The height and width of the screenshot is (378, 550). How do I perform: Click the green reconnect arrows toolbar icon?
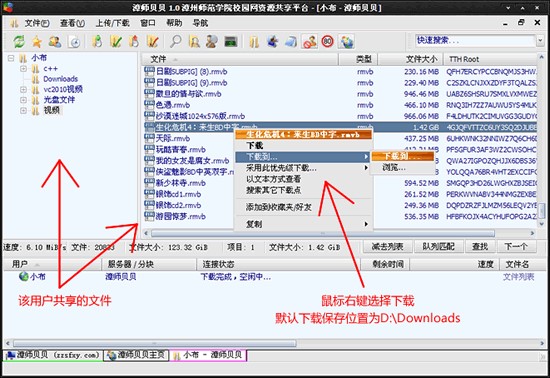pos(19,41)
